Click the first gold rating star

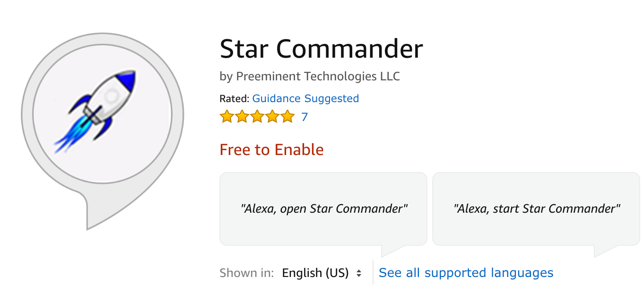[x=227, y=117]
